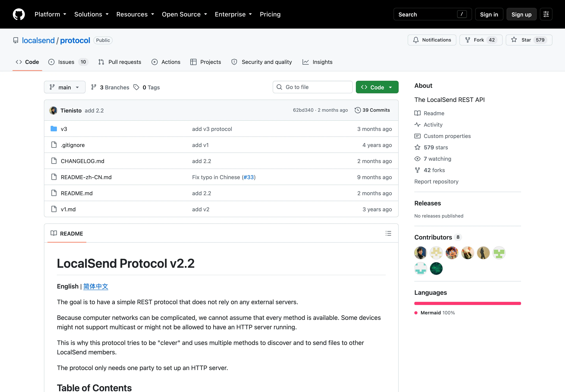Open the dark green contributor avatar
565x392 pixels.
pos(436,269)
